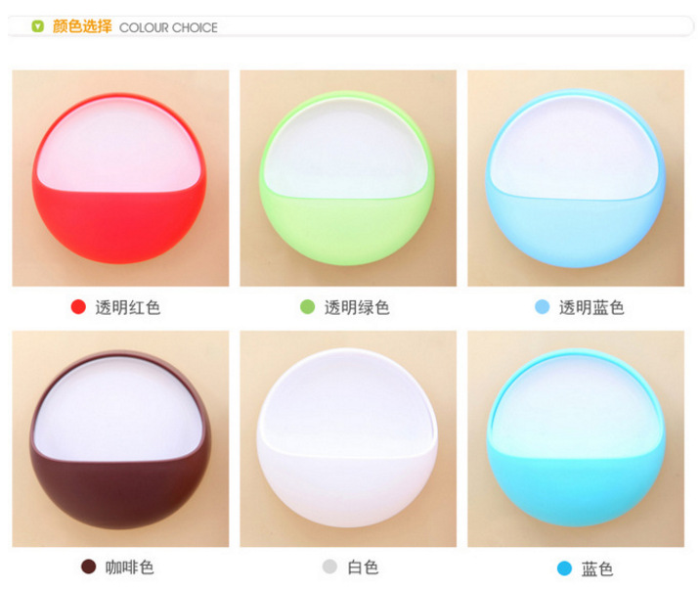Image resolution: width=700 pixels, height=589 pixels.
Task: Click the green arrow icon beside 颜色选择
Action: point(38,26)
